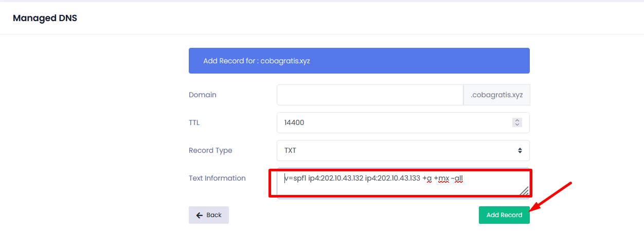Increase TTL using the spinner up arrow
This screenshot has width=644, height=232.
point(517,121)
